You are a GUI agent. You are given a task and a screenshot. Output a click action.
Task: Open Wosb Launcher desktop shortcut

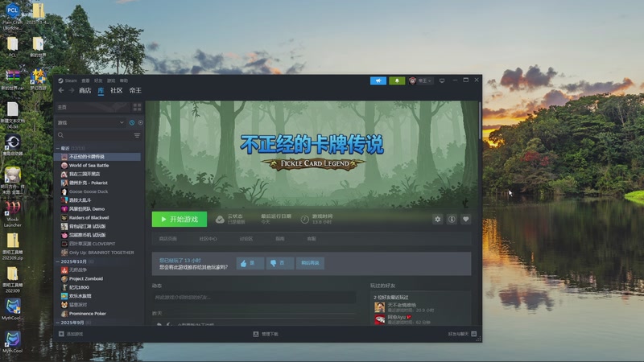[x=12, y=214]
